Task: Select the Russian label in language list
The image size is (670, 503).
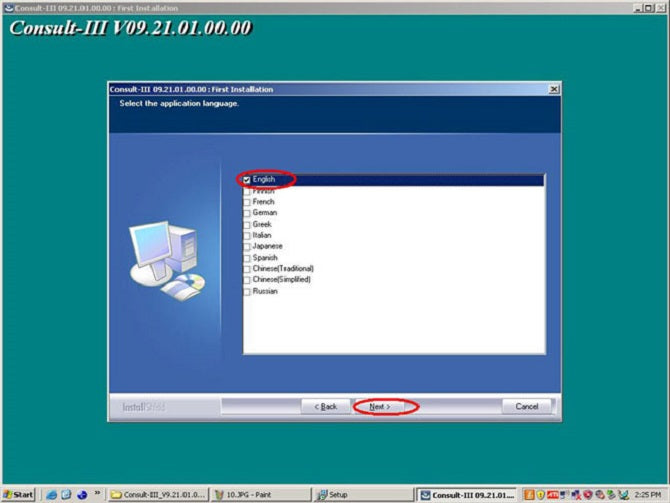Action: pos(265,291)
